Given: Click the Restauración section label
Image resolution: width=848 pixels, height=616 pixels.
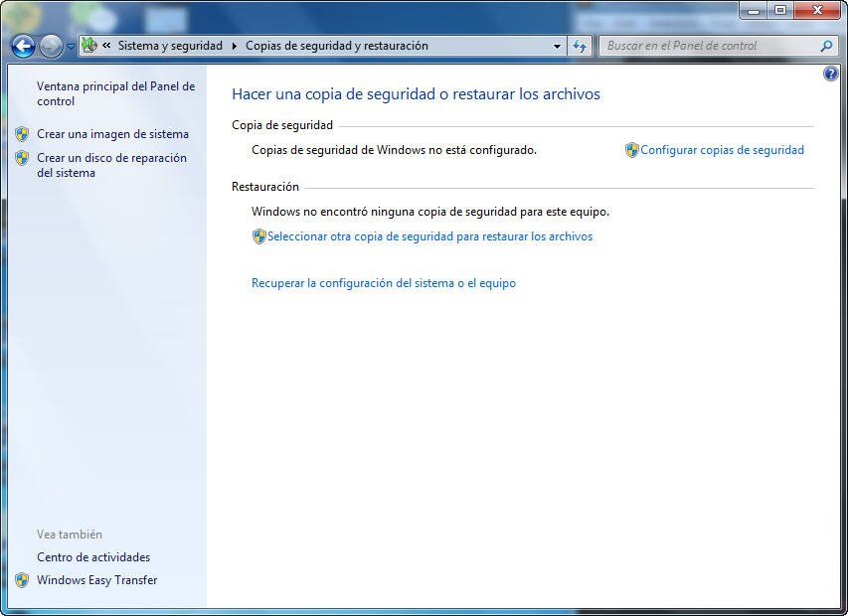Looking at the screenshot, I should (x=265, y=187).
